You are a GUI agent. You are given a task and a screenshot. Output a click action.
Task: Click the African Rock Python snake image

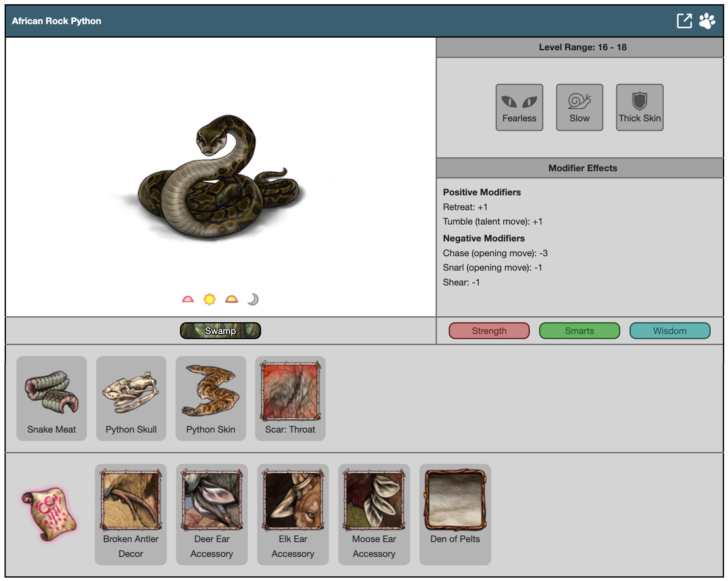click(x=218, y=178)
